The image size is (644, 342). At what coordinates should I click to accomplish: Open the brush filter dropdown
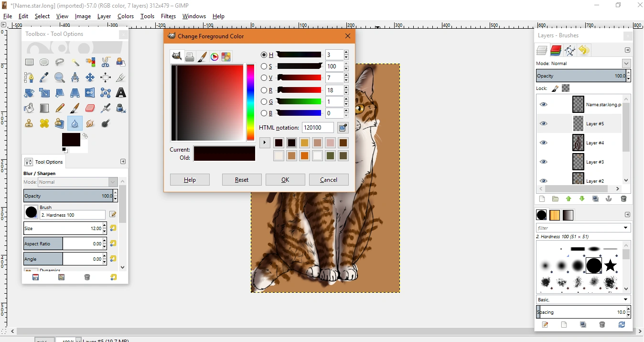(626, 228)
